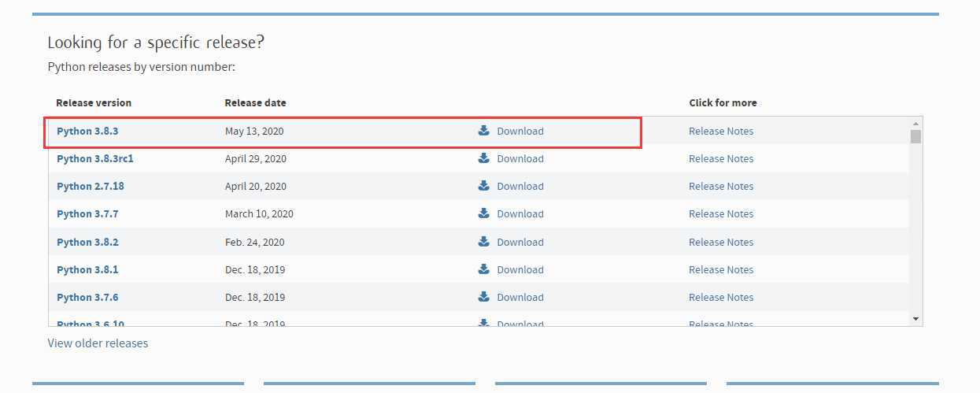Click 'Python releases by version number:' text
The height and width of the screenshot is (393, 980).
pos(142,67)
